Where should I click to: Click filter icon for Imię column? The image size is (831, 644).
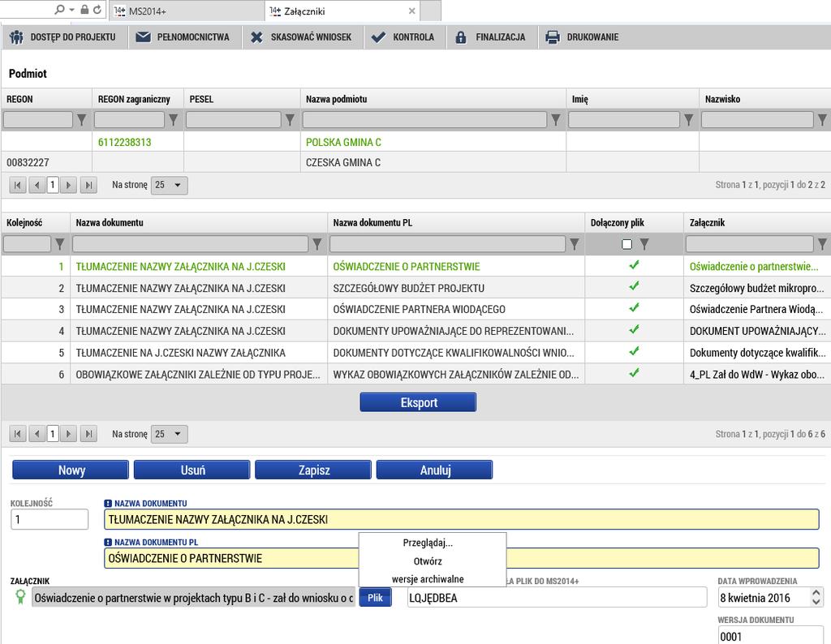tap(688, 120)
